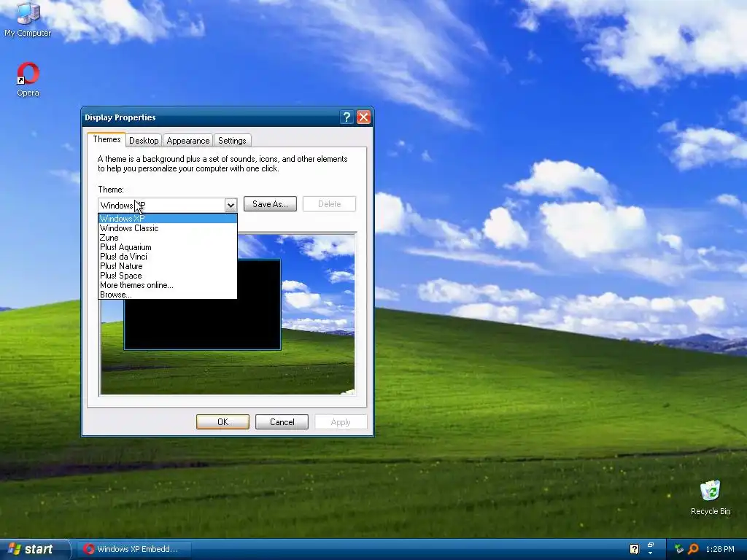Select More themes online... entry
Viewport: 747px width, 560px height.
click(x=167, y=285)
